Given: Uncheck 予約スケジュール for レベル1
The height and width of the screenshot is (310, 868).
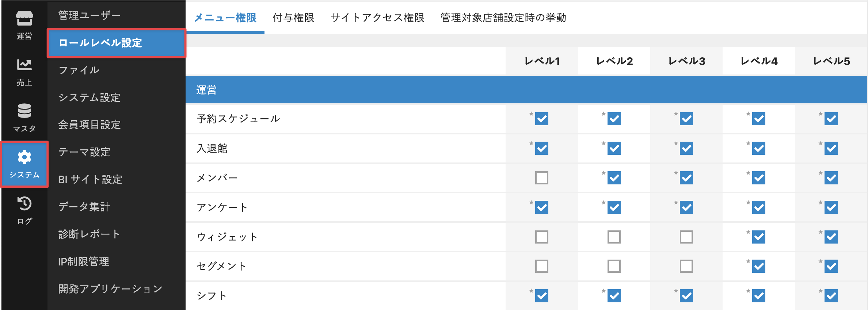Looking at the screenshot, I should (541, 119).
